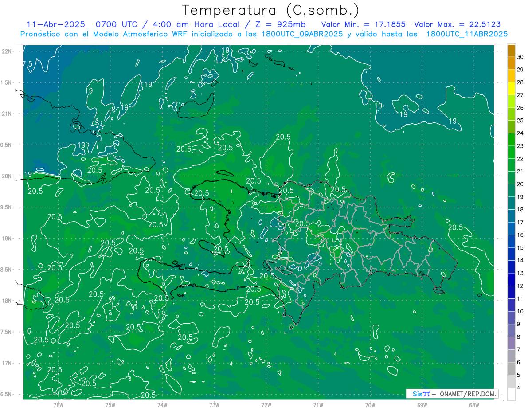Click the '76W' longitude axis label

[x=58, y=405]
